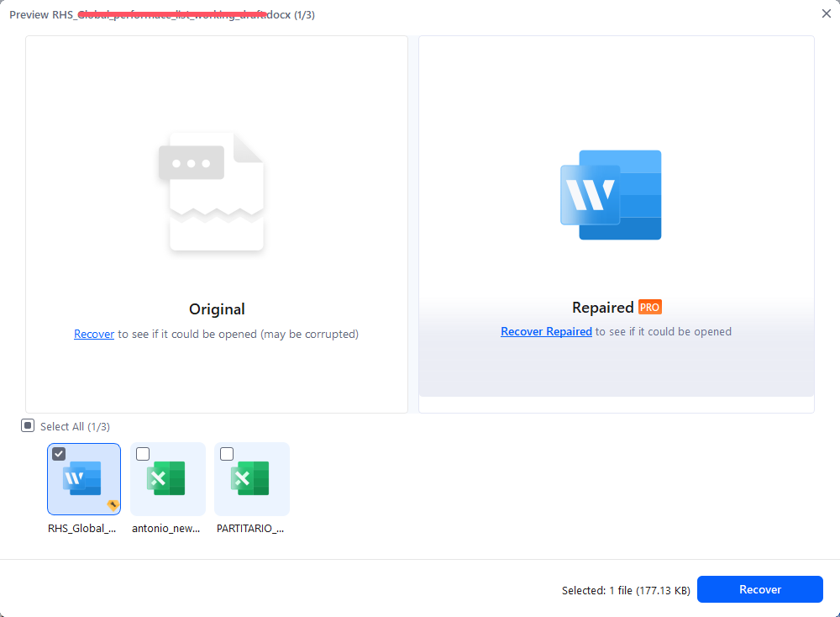Click the yellow tag badge on RHS_Global thumbnail
840x617 pixels.
(x=113, y=505)
